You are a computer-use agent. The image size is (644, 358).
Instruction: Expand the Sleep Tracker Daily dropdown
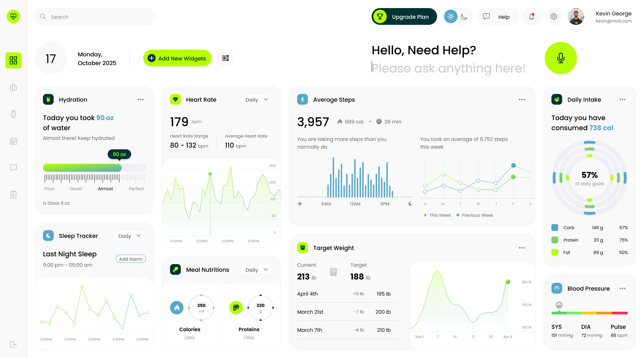point(129,236)
